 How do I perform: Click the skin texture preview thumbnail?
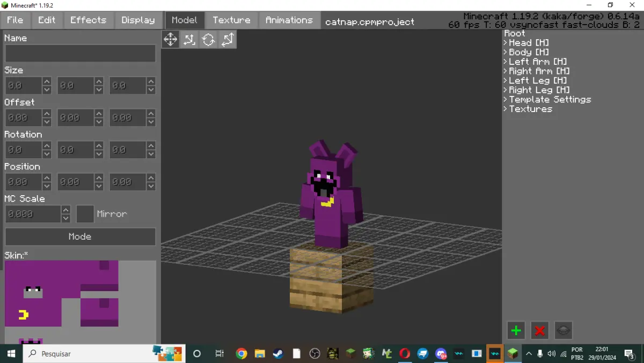[x=80, y=302]
